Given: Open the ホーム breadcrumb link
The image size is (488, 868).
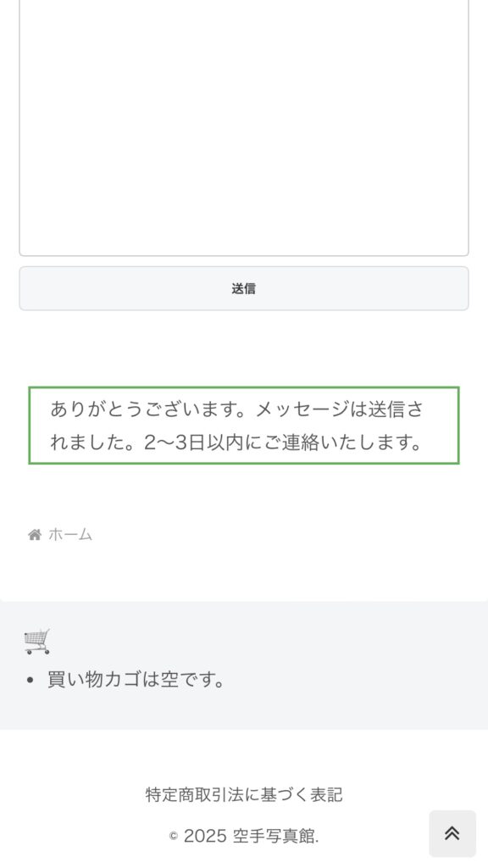Looking at the screenshot, I should click(x=69, y=535).
